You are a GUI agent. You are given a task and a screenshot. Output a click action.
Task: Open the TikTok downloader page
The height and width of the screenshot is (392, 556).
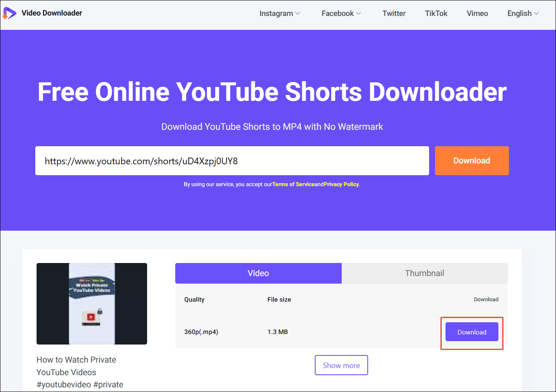click(436, 13)
